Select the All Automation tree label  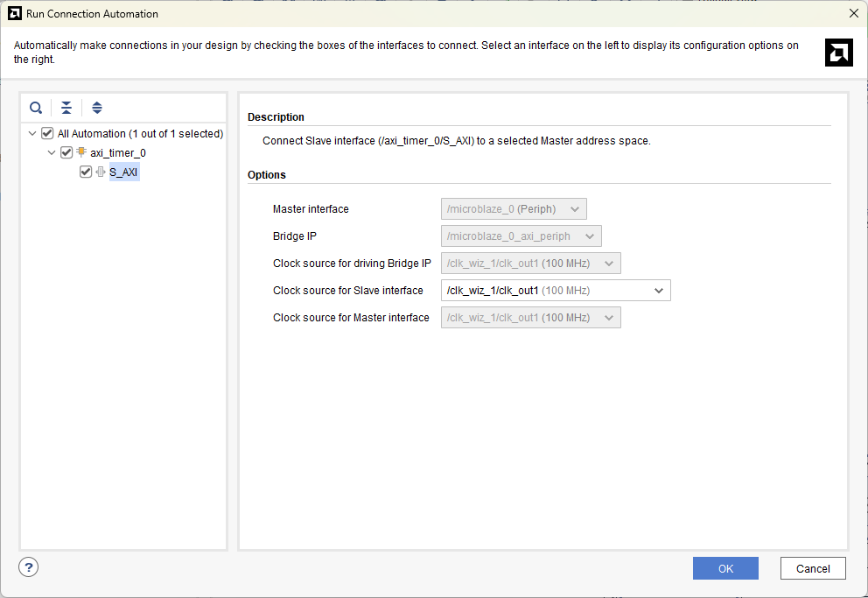pyautogui.click(x=140, y=133)
